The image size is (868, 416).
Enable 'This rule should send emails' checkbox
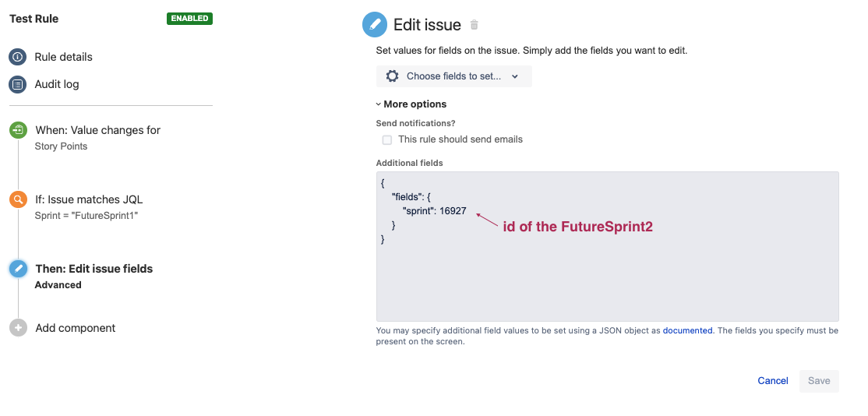387,140
